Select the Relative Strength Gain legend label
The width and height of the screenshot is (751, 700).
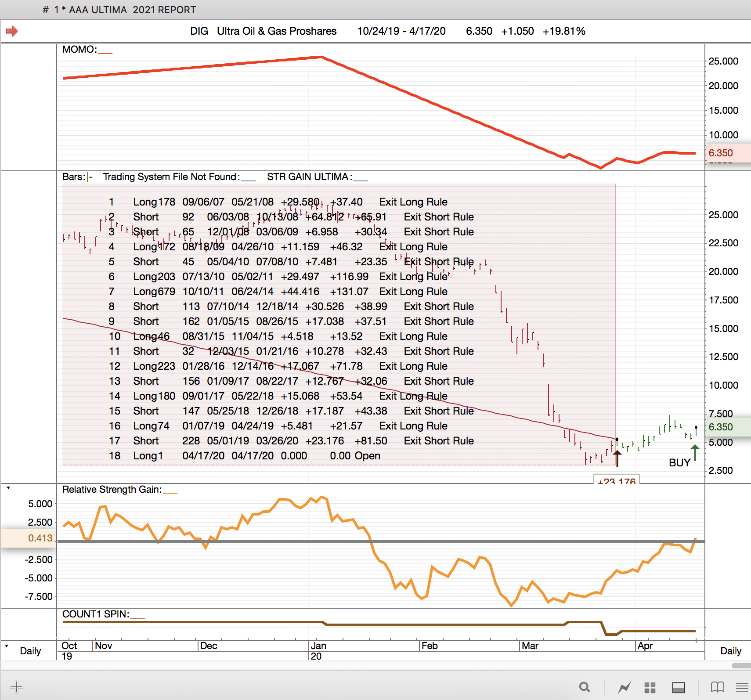pyautogui.click(x=112, y=490)
